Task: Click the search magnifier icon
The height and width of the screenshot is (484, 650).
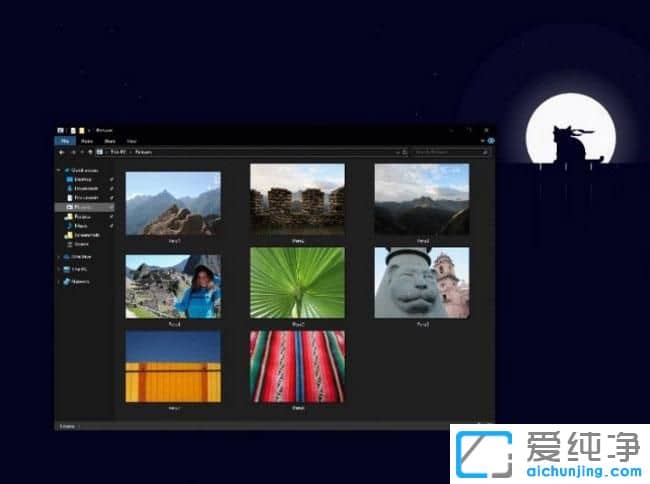Action: (x=485, y=152)
